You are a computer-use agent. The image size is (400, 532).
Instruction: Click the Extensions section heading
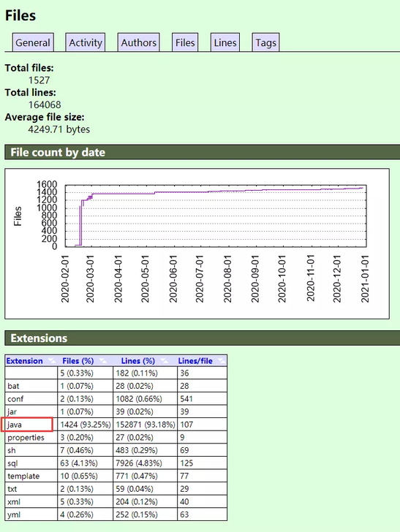(39, 338)
